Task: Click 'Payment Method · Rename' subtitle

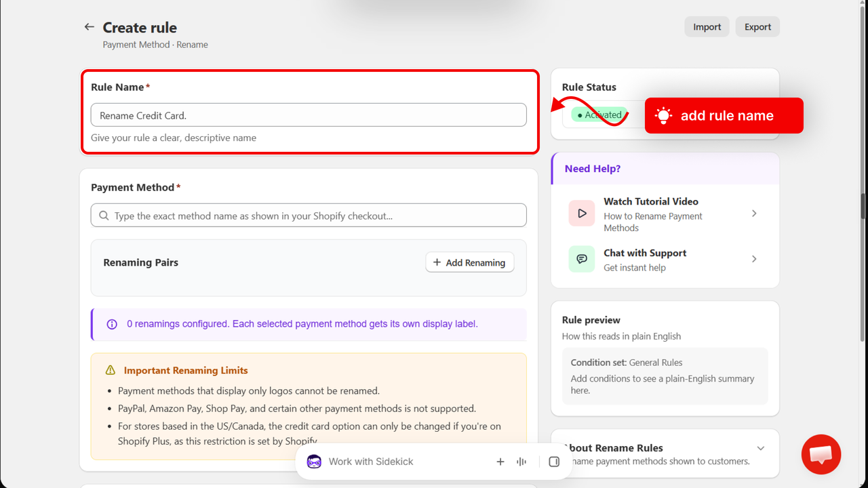Action: 155,45
